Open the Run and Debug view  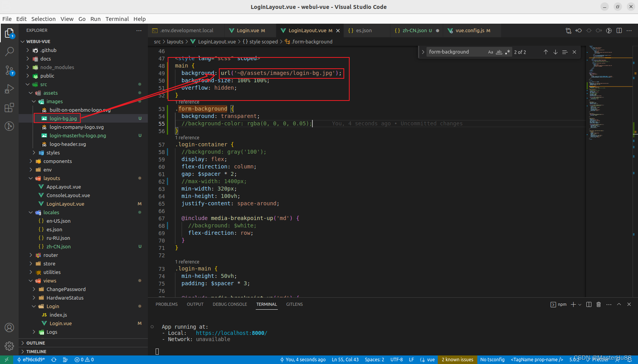click(x=9, y=89)
